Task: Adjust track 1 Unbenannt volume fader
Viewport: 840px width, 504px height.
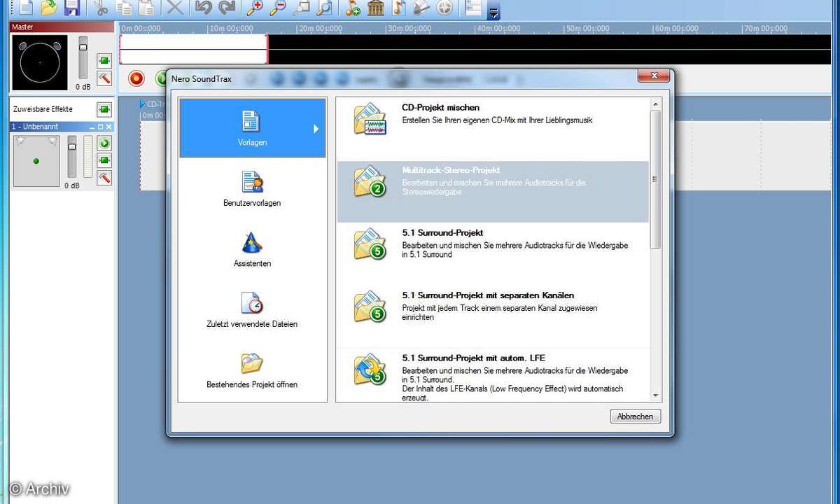Action: pos(71,147)
